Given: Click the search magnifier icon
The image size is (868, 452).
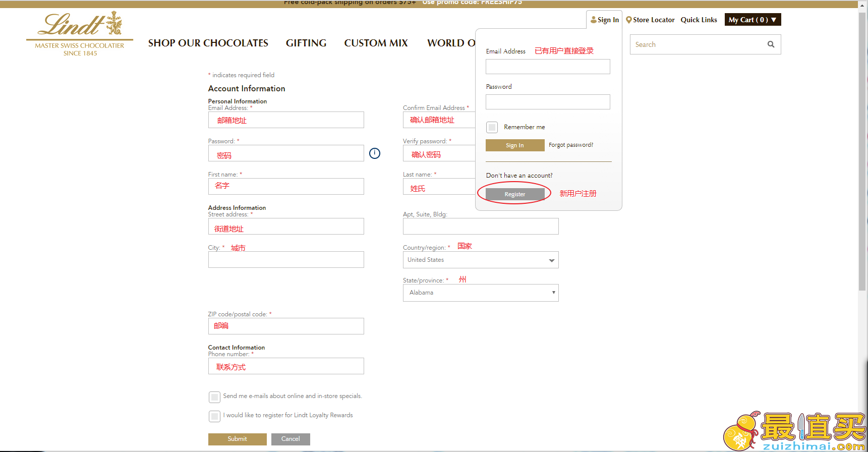Looking at the screenshot, I should (771, 44).
